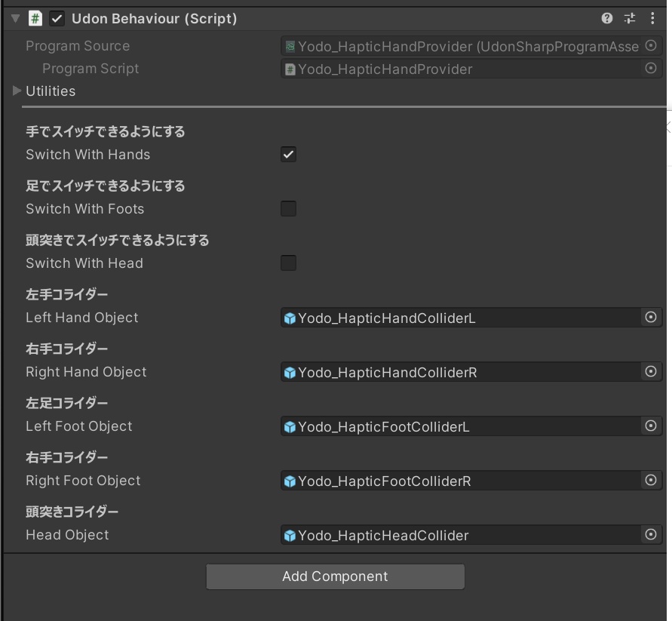The image size is (672, 621).
Task: Click the script asset icon in Program Script field
Action: pyautogui.click(x=289, y=69)
